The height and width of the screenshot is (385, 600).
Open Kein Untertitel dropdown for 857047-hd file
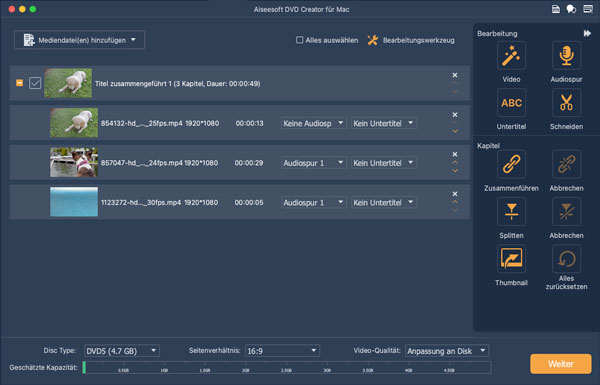[x=384, y=163]
